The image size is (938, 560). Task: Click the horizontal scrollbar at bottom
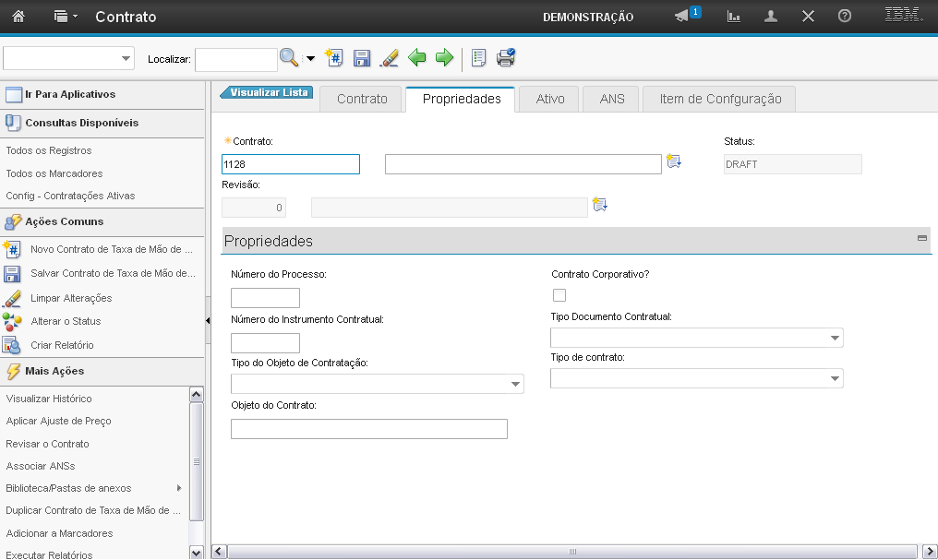[x=572, y=552]
